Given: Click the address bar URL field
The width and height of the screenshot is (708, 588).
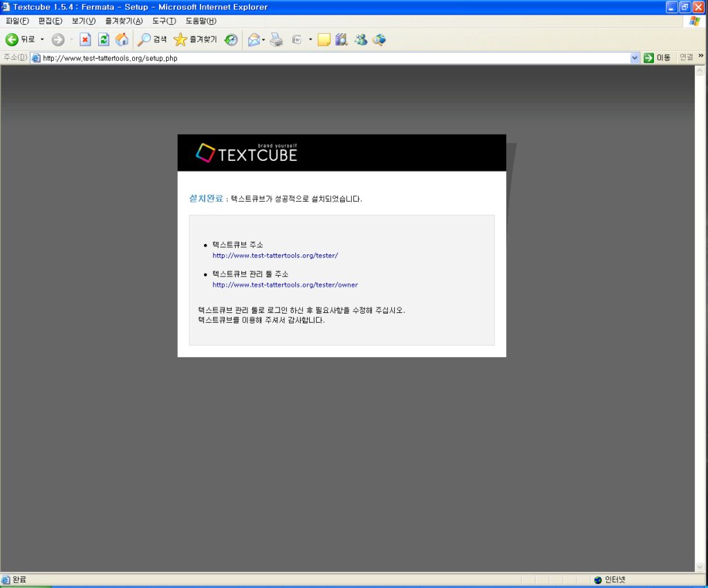Looking at the screenshot, I should click(335, 58).
